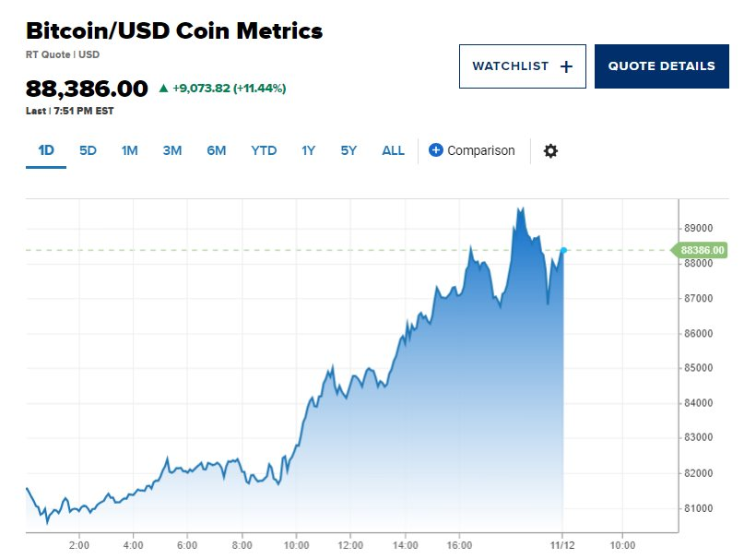This screenshot has width=756, height=559.
Task: Switch to the 5D time range
Action: 88,150
